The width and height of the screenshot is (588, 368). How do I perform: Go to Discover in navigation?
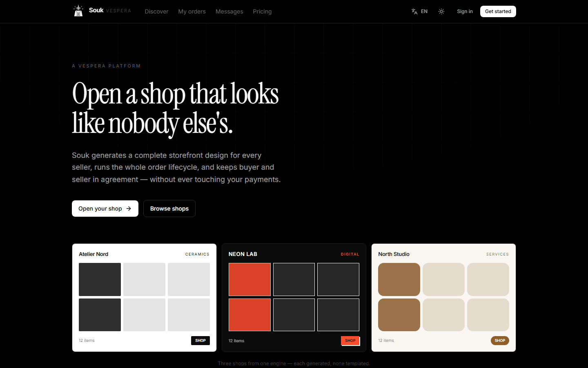tap(156, 11)
